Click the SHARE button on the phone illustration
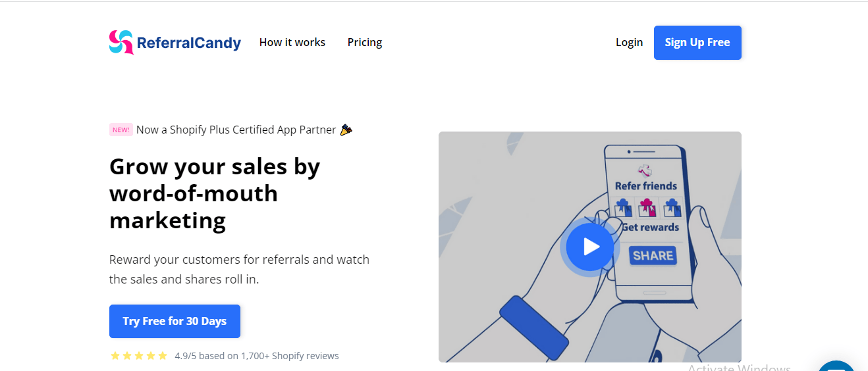868x371 pixels. [x=653, y=255]
